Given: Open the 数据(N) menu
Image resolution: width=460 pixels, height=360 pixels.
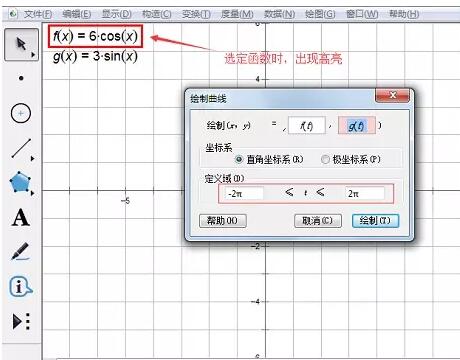Looking at the screenshot, I should coord(279,14).
